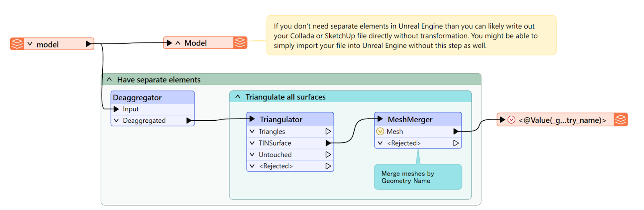644x210 pixels.
Task: Expand the model reader attribute chevron
Action: pos(30,44)
